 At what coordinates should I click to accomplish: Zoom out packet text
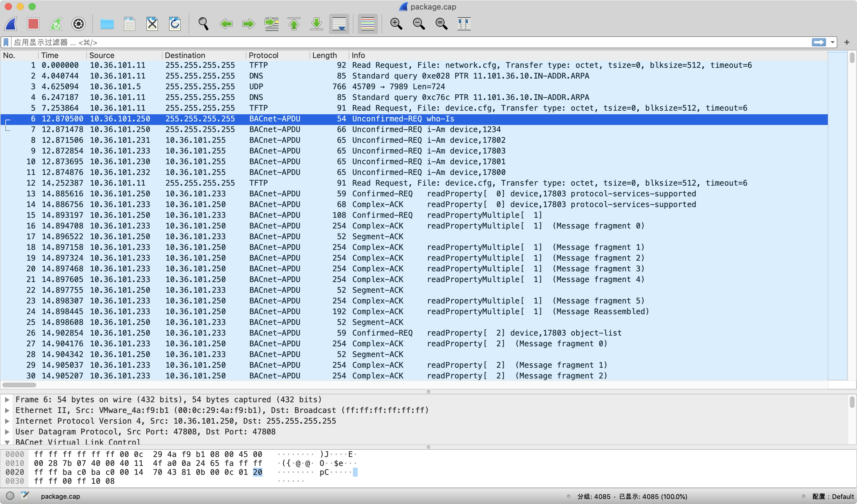click(x=419, y=24)
